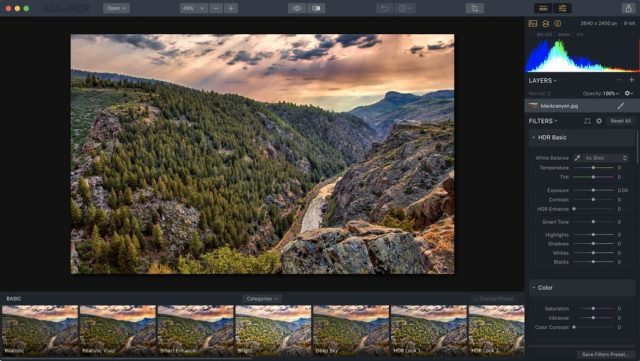
Task: Click the zoom in plus button
Action: pos(231,8)
